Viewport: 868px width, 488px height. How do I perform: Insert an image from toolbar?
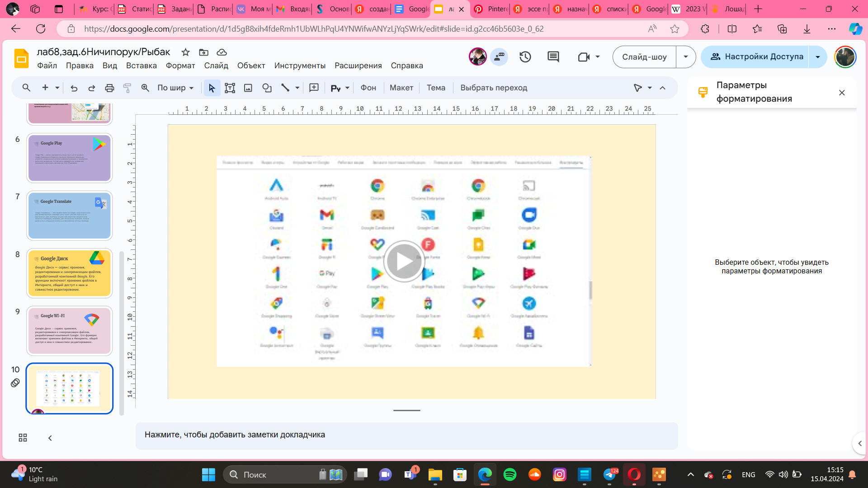pyautogui.click(x=248, y=88)
